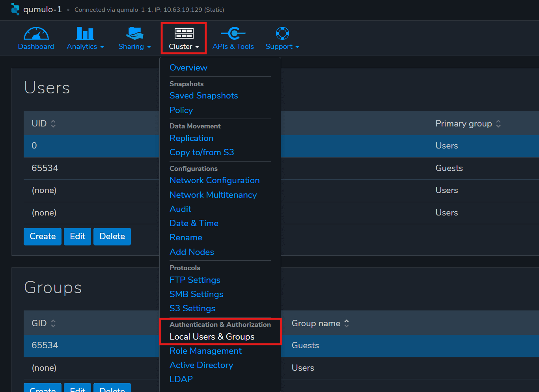Open Active Directory settings
The height and width of the screenshot is (392, 539).
(x=201, y=365)
